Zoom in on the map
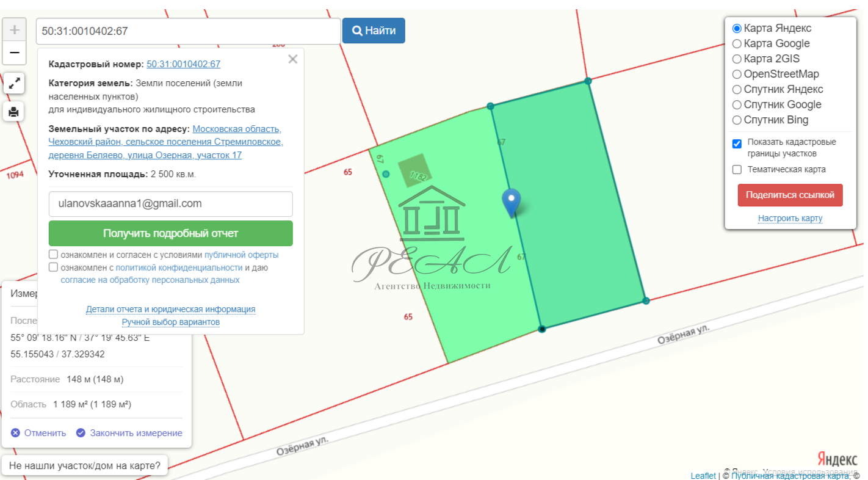The width and height of the screenshot is (868, 480). (14, 30)
